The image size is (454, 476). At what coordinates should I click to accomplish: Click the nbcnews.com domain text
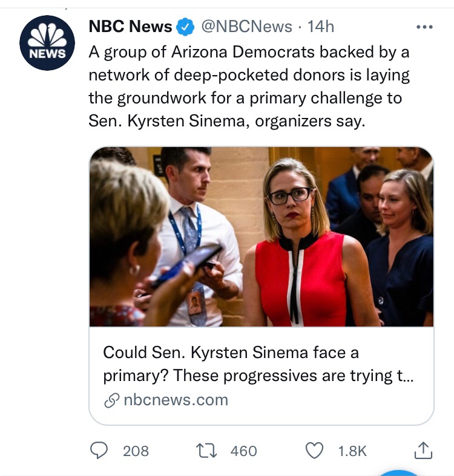(176, 400)
